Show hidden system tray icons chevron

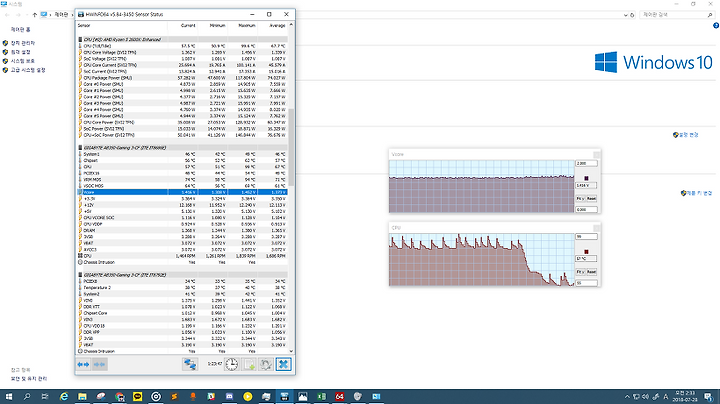627,397
